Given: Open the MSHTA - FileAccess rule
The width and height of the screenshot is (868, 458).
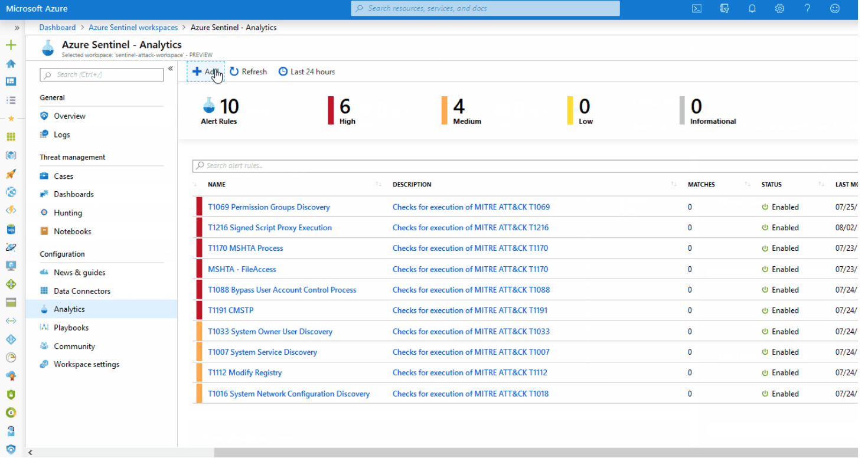Looking at the screenshot, I should pos(242,269).
